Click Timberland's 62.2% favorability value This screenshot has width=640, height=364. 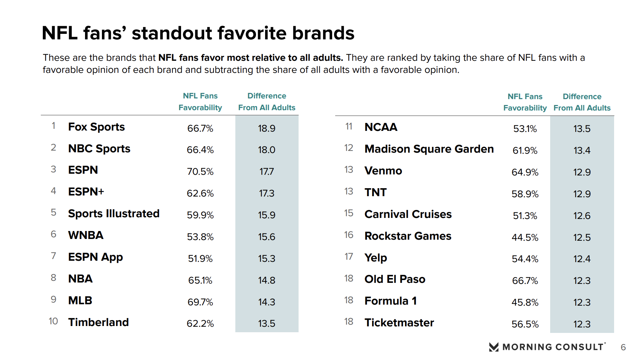[200, 324]
